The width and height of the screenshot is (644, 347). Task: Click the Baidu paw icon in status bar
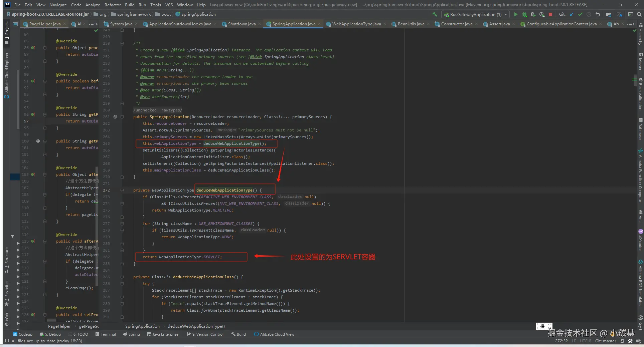click(630, 341)
